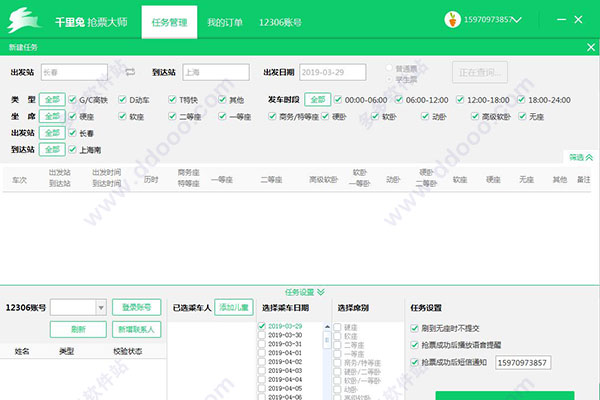Toggle 上海南 arrival station checkbox
This screenshot has height=400, width=600.
pos(72,149)
